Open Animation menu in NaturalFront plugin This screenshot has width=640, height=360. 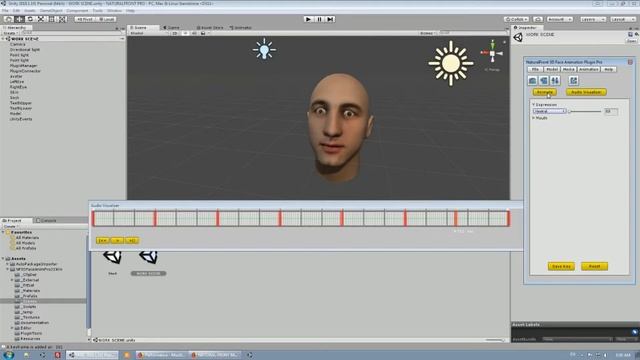(589, 69)
